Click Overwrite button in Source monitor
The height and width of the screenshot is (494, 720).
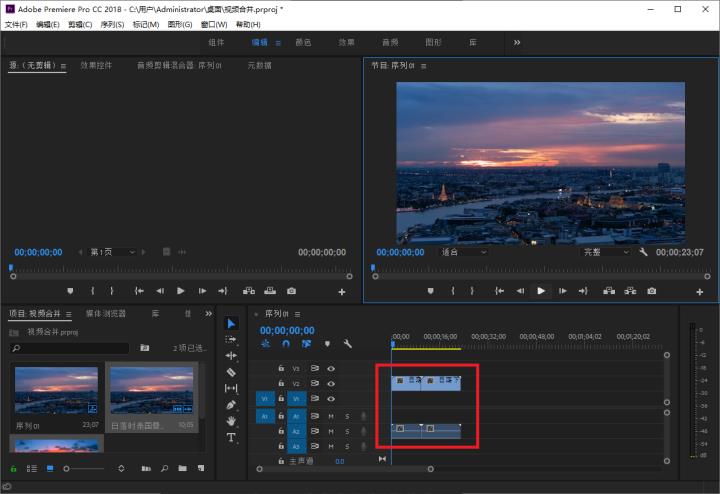270,291
